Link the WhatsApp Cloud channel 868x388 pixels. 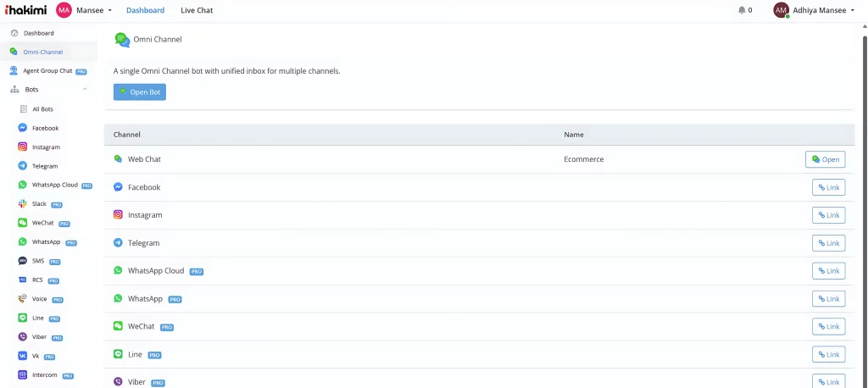pyautogui.click(x=829, y=270)
